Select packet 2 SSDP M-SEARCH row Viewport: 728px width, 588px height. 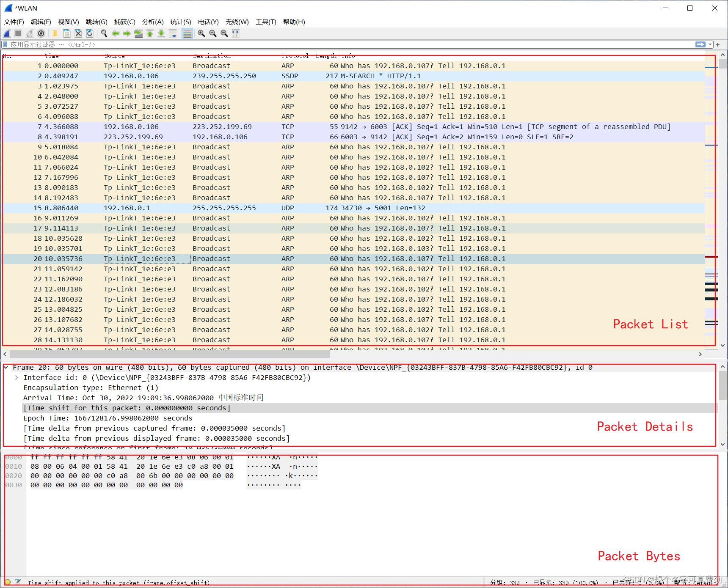353,76
